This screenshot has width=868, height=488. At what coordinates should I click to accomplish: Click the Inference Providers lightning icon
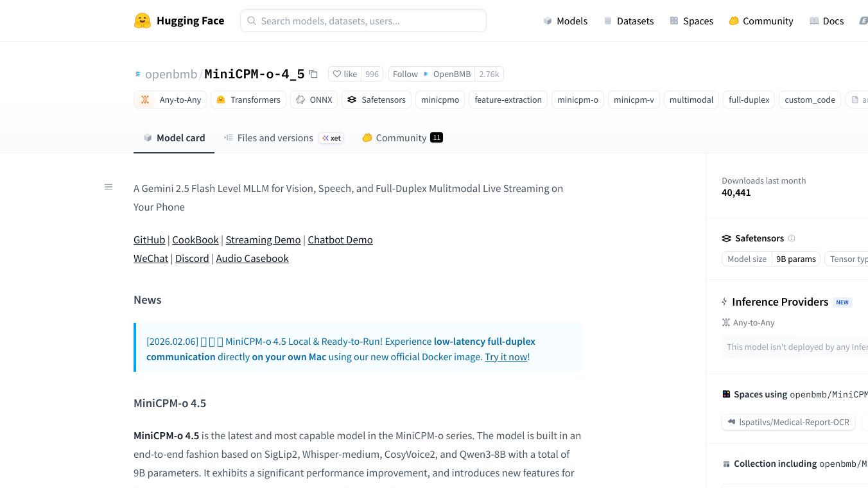click(x=725, y=302)
